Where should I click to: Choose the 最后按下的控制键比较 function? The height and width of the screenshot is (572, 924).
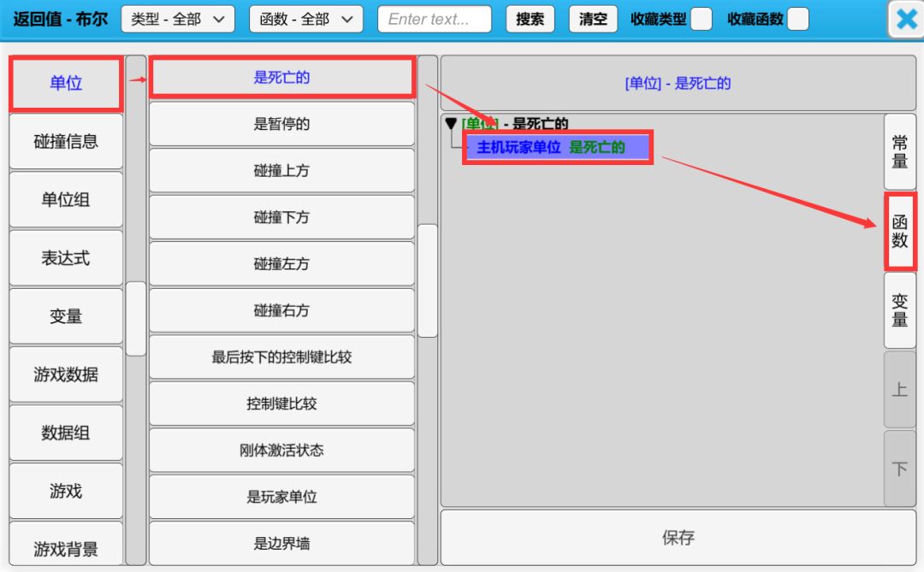coord(281,357)
